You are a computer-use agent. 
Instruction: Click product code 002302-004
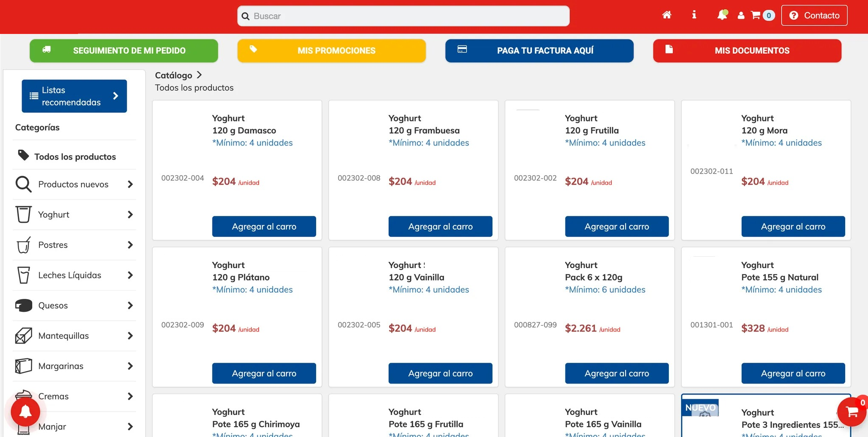(x=183, y=178)
